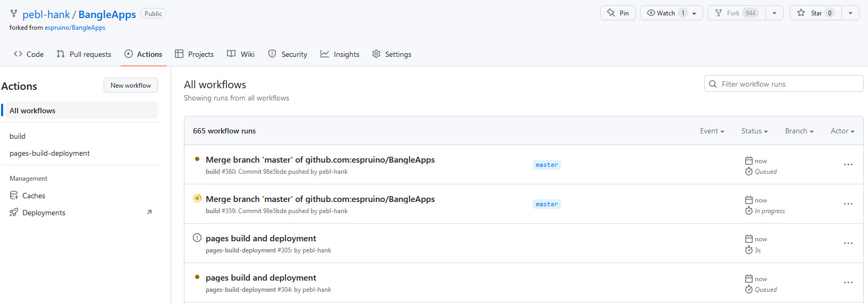This screenshot has height=304, width=868.
Task: Click the calendar icon on deployment #304 row
Action: pyautogui.click(x=748, y=278)
